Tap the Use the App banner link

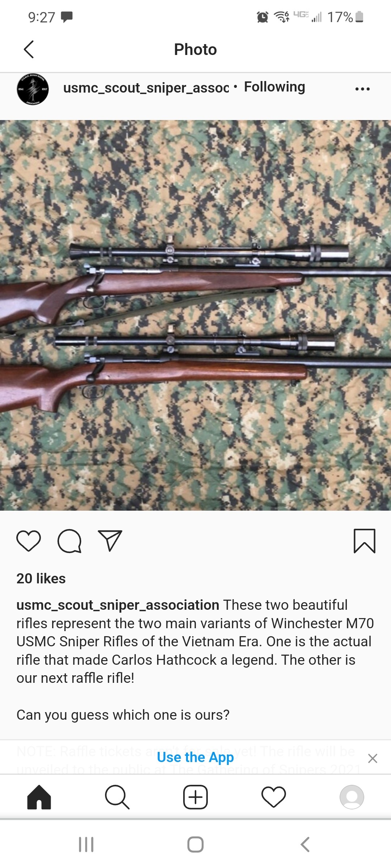pyautogui.click(x=195, y=757)
